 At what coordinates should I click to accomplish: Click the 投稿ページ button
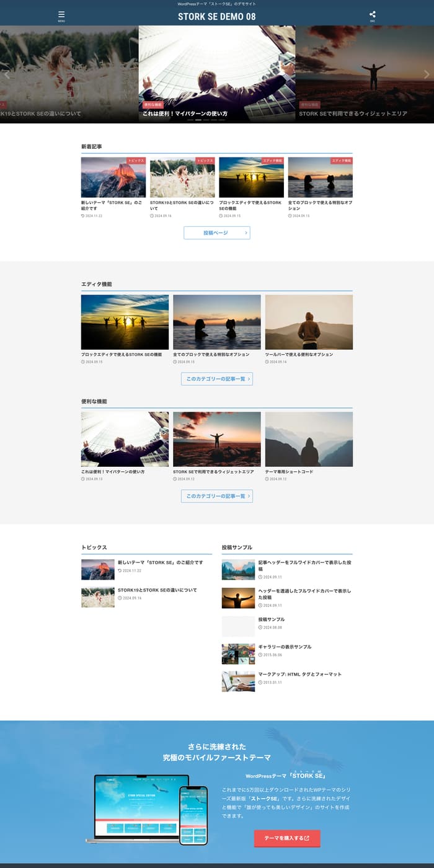[216, 233]
